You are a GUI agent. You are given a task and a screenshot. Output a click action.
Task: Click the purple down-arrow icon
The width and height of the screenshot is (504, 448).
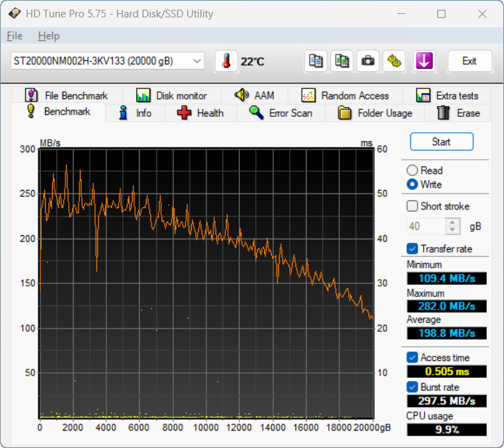click(424, 61)
